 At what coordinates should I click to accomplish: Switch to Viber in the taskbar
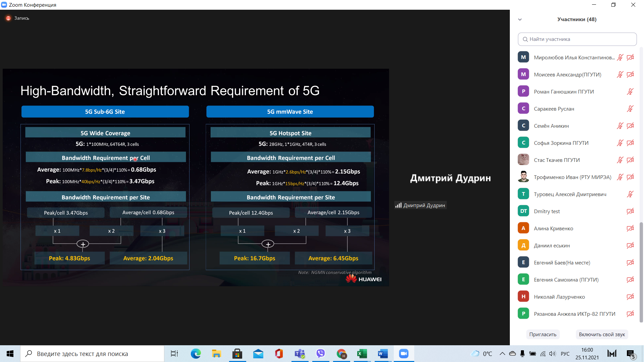pyautogui.click(x=320, y=354)
